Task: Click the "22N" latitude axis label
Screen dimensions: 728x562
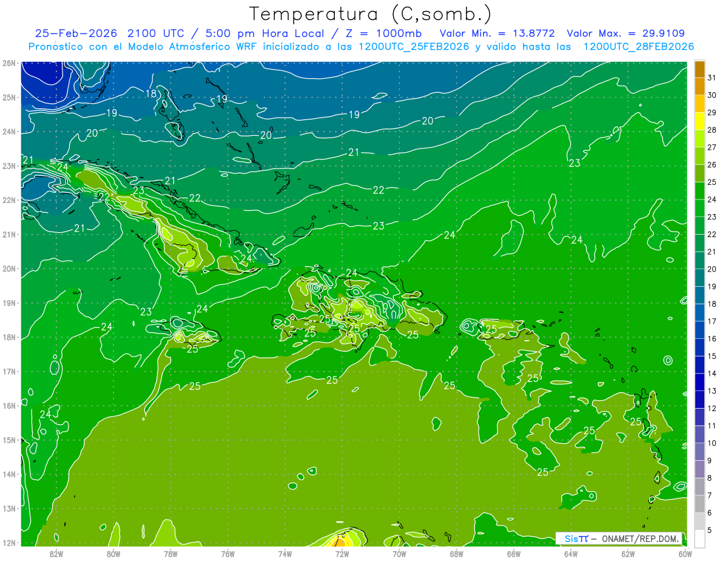Action: 9,200
